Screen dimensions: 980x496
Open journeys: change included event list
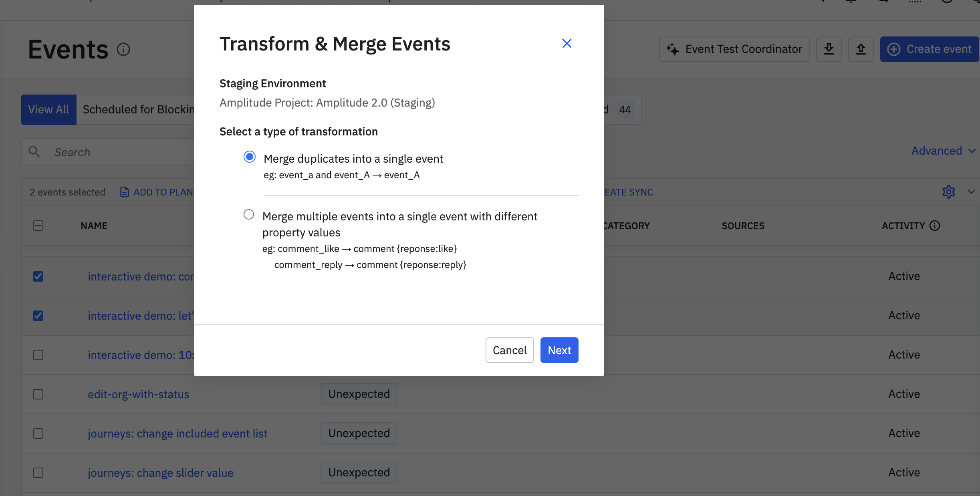(x=177, y=433)
